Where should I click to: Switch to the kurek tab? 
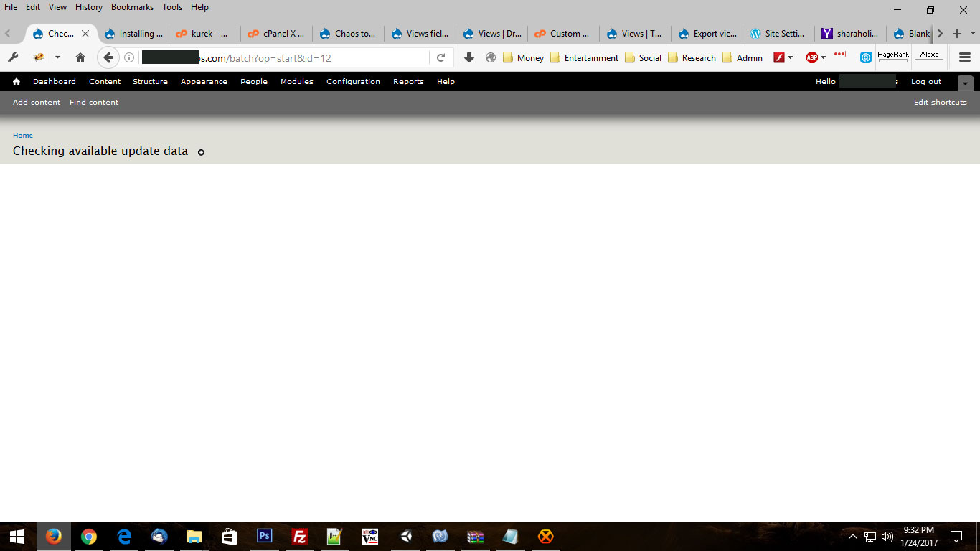pyautogui.click(x=205, y=34)
